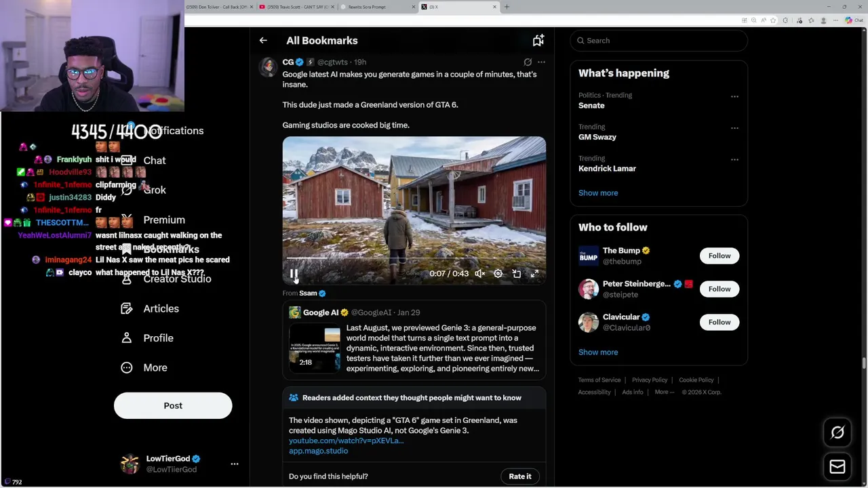Screen dimensions: 868x488
Task: Seek along the video progress bar
Action: (x=414, y=258)
